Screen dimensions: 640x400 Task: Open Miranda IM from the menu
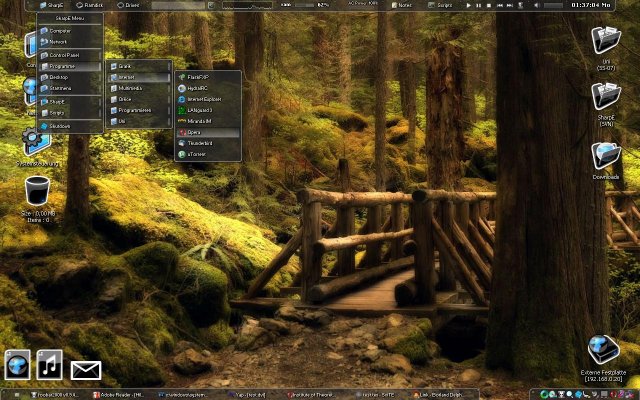pos(208,121)
